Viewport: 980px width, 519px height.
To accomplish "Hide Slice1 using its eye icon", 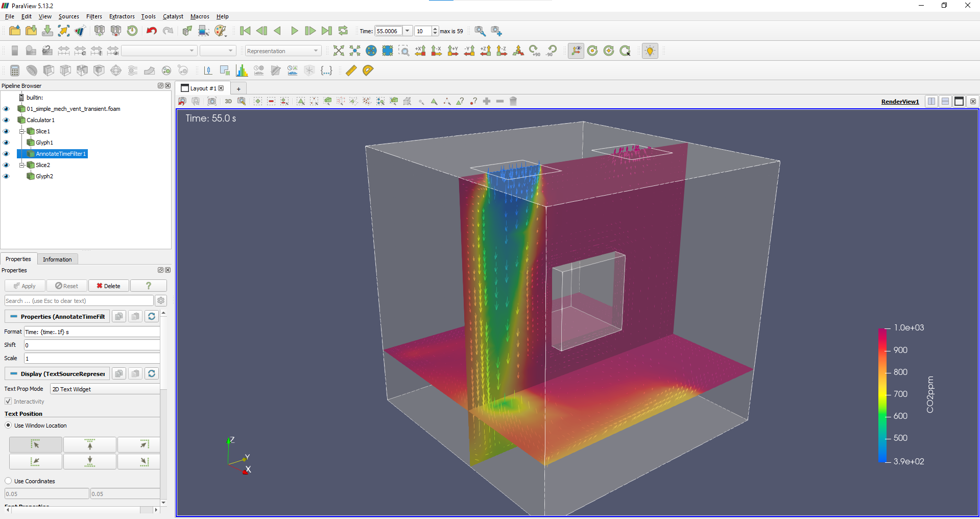I will [x=6, y=131].
